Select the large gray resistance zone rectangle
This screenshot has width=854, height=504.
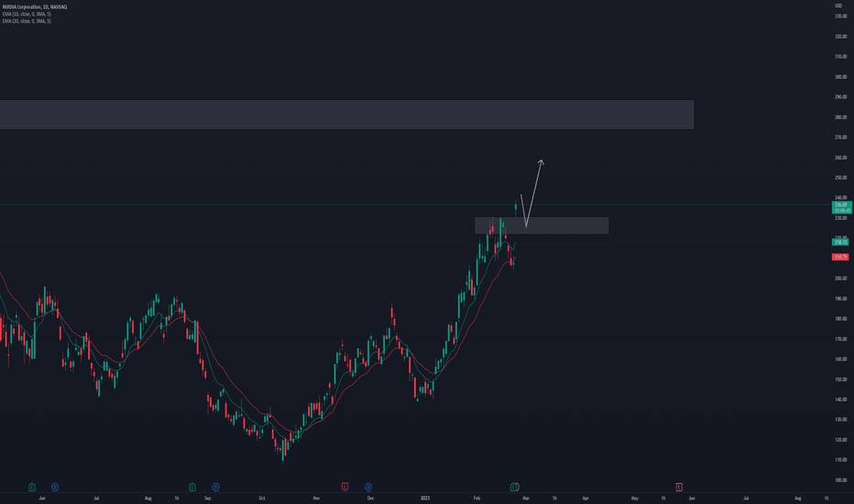tap(347, 115)
